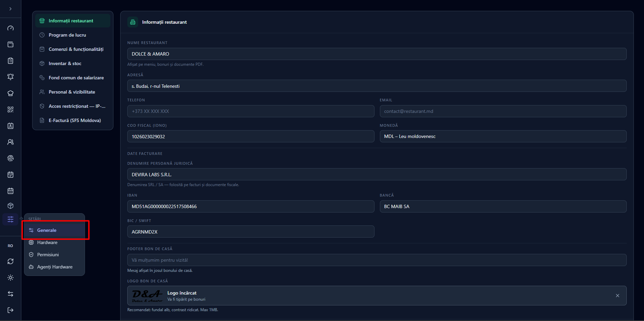This screenshot has width=644, height=321.
Task: Open the fingerprint icon in sidebar
Action: click(x=10, y=158)
